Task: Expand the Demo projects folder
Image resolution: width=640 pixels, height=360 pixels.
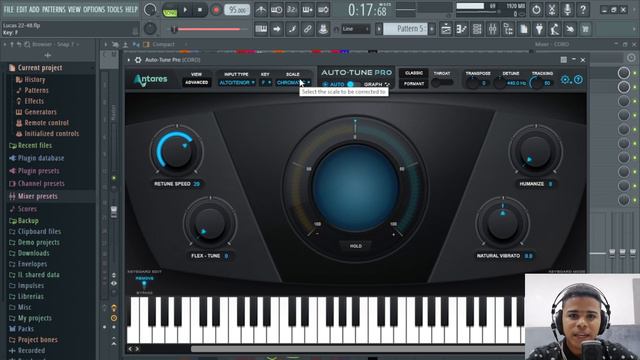Action: point(38,242)
